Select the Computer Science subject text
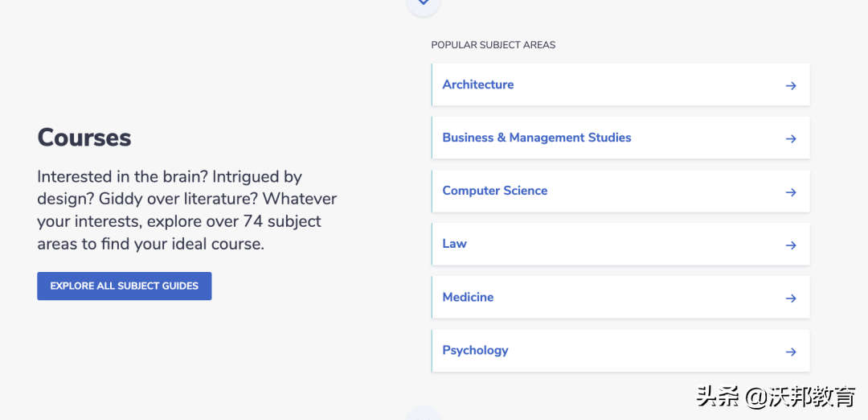 [494, 191]
